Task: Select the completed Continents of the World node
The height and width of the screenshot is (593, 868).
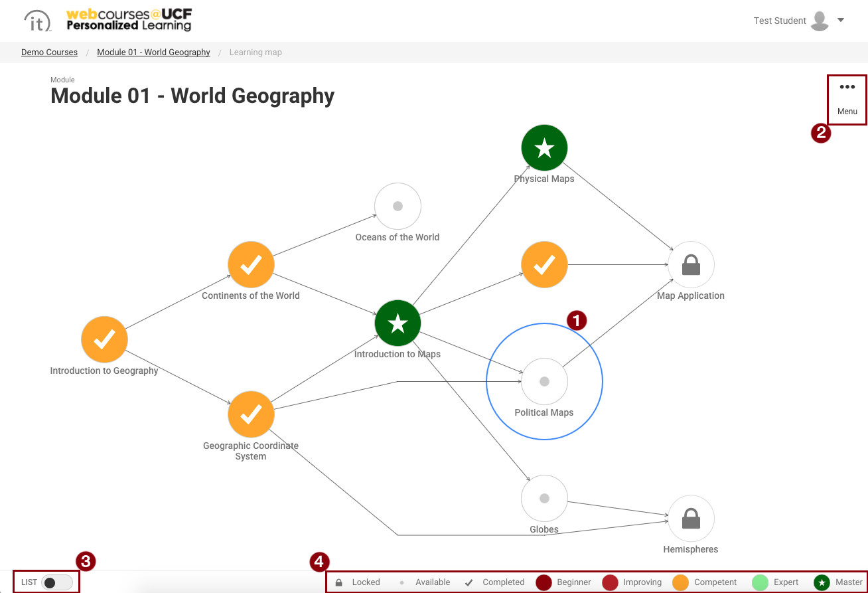Action: (251, 264)
